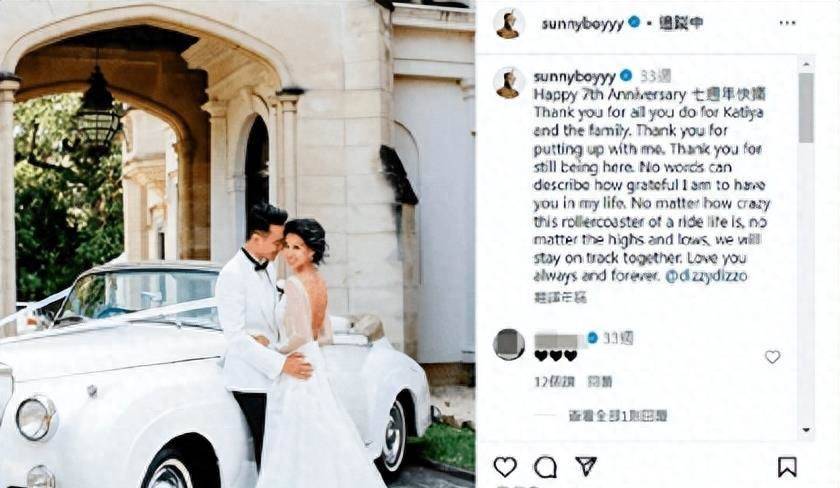Viewport: 840px width, 488px height.
Task: Toggle the following status in header
Action: point(680,24)
